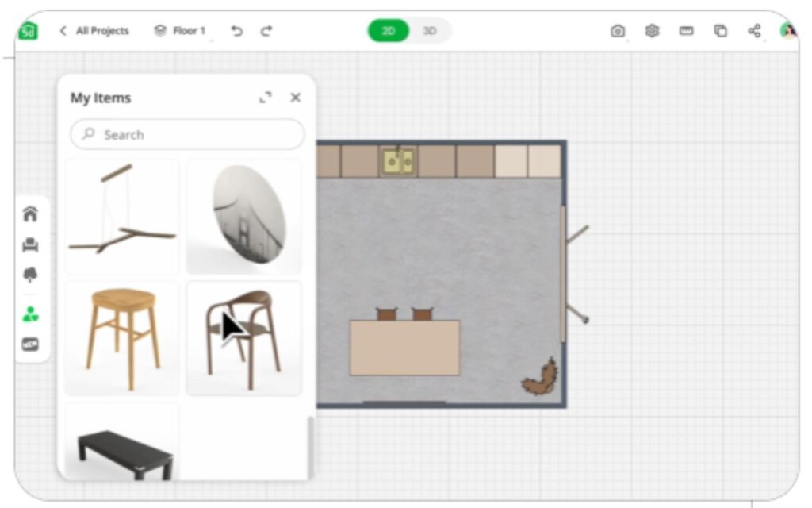Open the furniture catalog with the bed icon
This screenshot has height=508, width=812.
(x=30, y=244)
